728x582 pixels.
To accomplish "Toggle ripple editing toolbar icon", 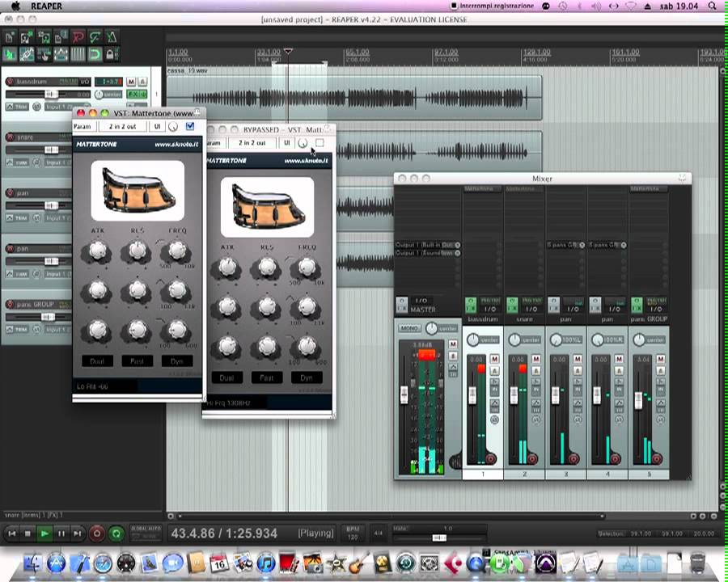I will coord(44,55).
